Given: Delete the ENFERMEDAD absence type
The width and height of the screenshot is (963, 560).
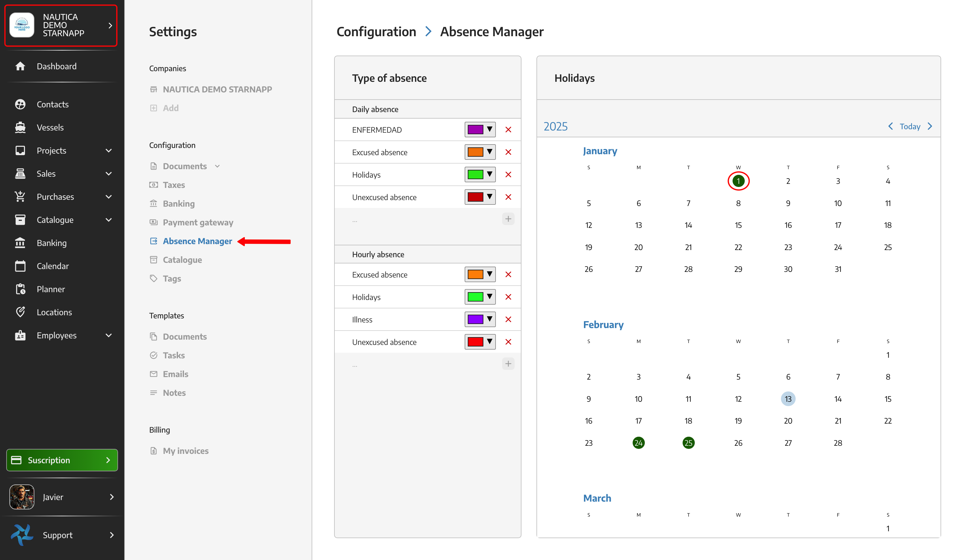Looking at the screenshot, I should coord(508,130).
